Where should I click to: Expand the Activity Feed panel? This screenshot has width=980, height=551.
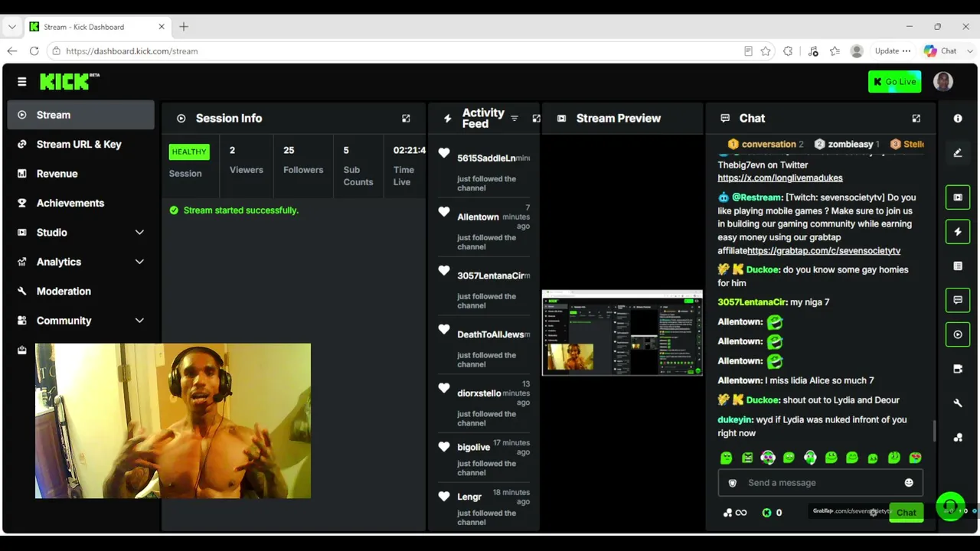pyautogui.click(x=536, y=119)
